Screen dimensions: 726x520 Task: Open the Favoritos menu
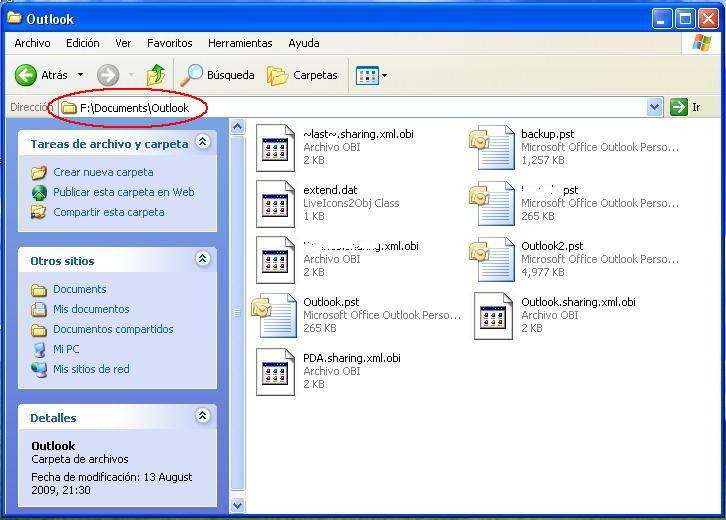pyautogui.click(x=169, y=43)
